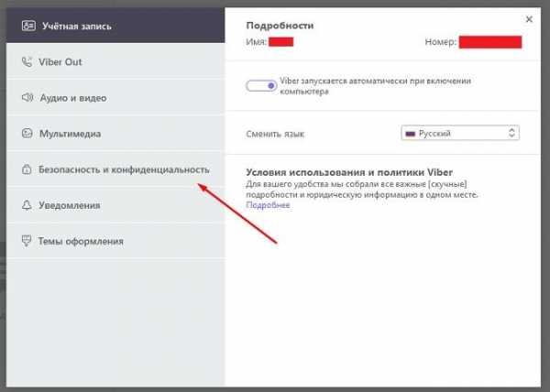Close the settings dialog with the X

529,19
